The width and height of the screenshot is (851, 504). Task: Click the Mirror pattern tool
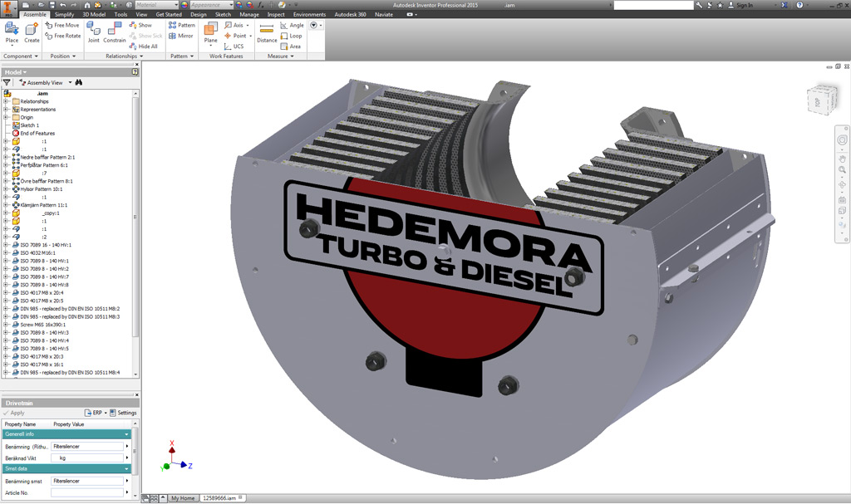pyautogui.click(x=180, y=36)
